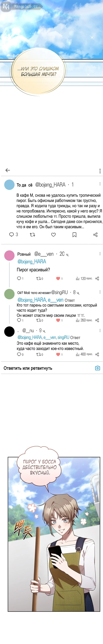Share the "Пирог красивый?" reply
This screenshot has height=644, width=103.
(97, 278)
